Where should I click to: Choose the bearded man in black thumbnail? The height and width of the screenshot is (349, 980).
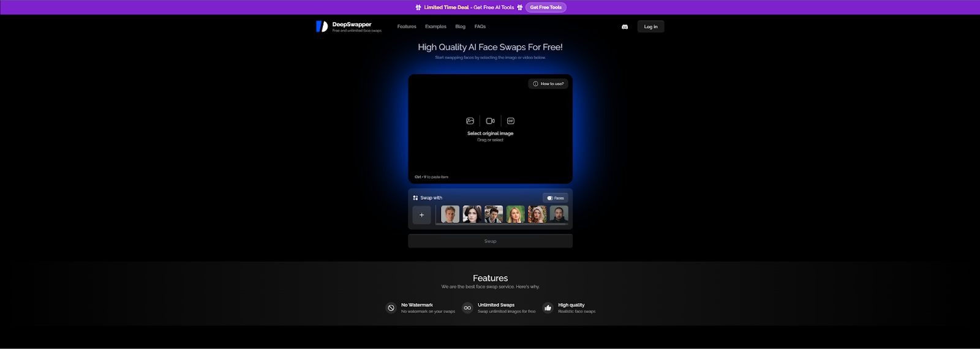[559, 214]
